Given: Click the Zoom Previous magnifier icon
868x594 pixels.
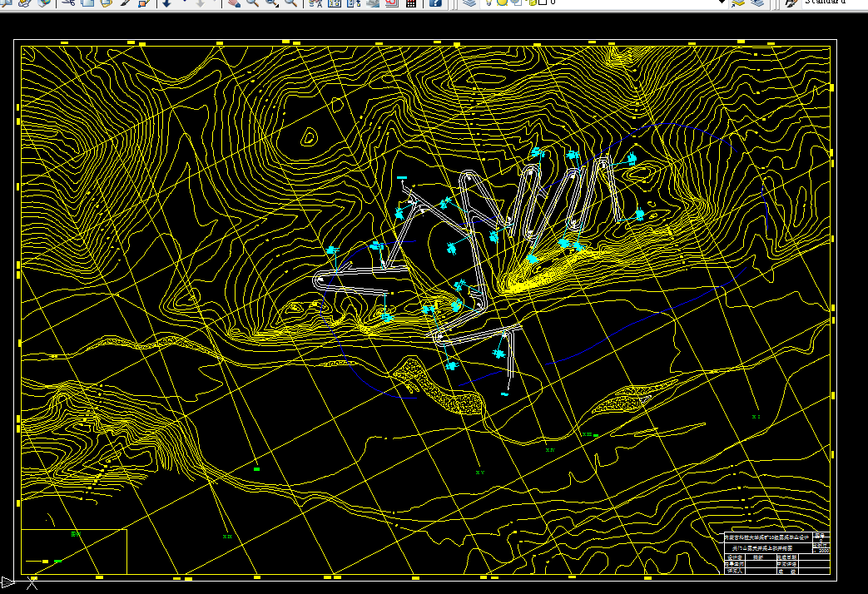Looking at the screenshot, I should [290, 2].
